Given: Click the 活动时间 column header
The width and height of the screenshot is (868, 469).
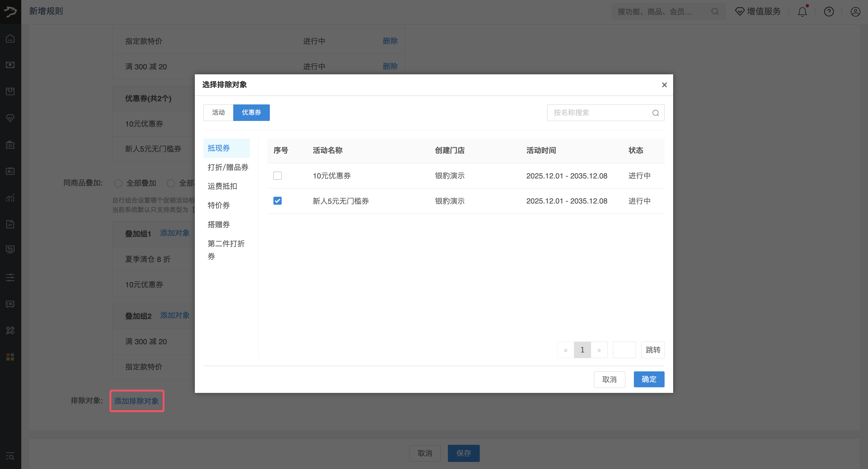Looking at the screenshot, I should pos(541,150).
